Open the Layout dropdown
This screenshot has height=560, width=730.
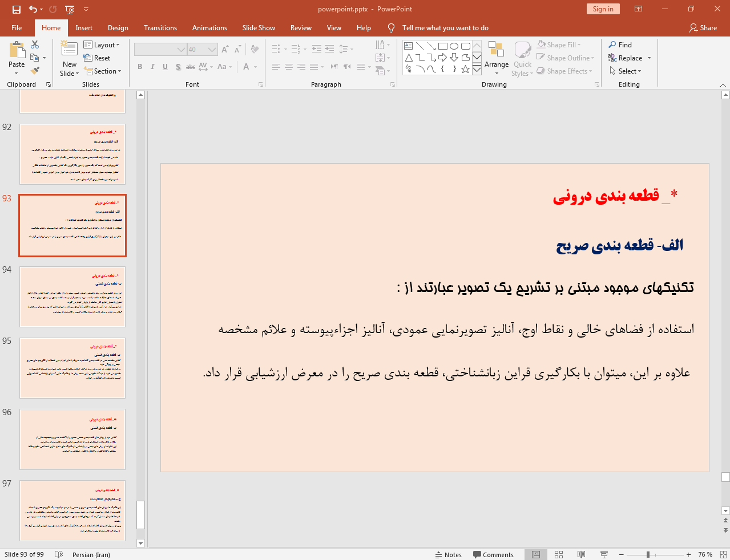(102, 45)
